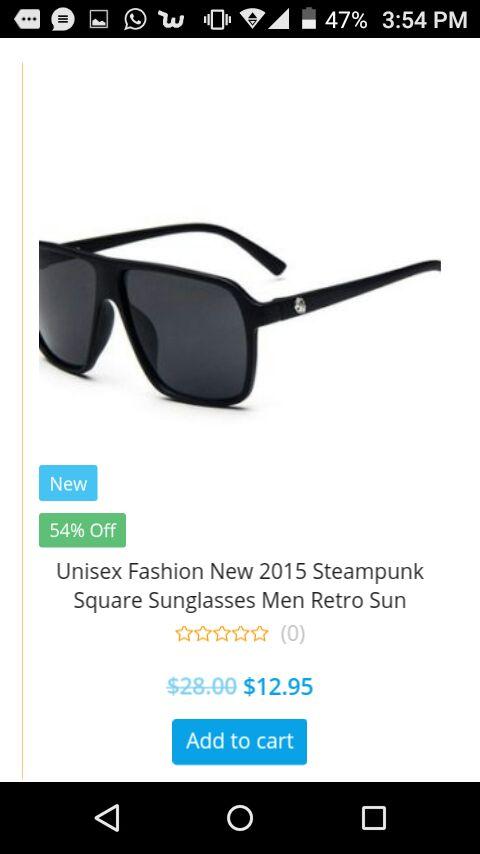The image size is (480, 854).
Task: Tap the vibrate mode status icon
Action: pyautogui.click(x=217, y=20)
